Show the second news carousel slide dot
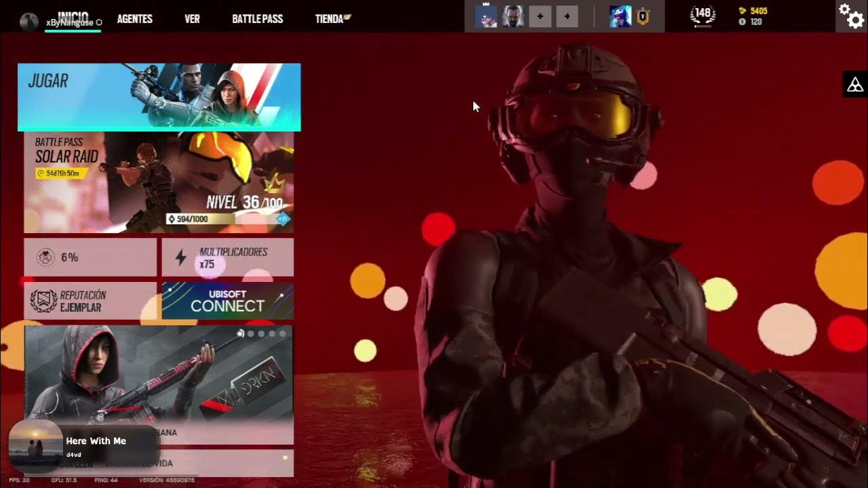The width and height of the screenshot is (868, 488). click(x=251, y=333)
